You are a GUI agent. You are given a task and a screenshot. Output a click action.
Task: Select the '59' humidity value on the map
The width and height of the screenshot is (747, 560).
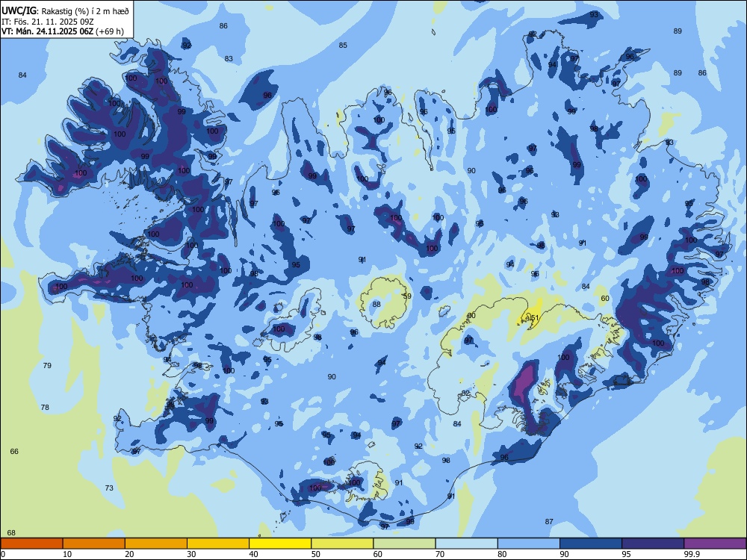click(x=407, y=296)
